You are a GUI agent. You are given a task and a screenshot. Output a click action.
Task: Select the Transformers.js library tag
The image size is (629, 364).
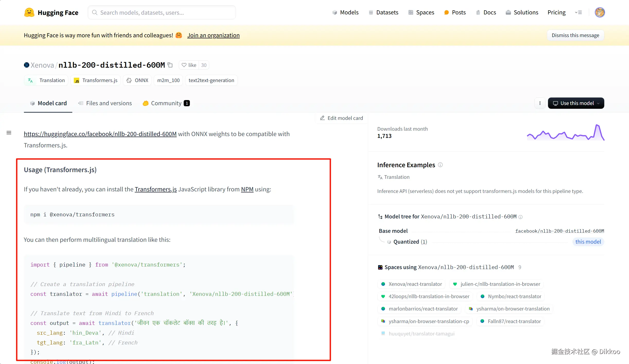[96, 80]
